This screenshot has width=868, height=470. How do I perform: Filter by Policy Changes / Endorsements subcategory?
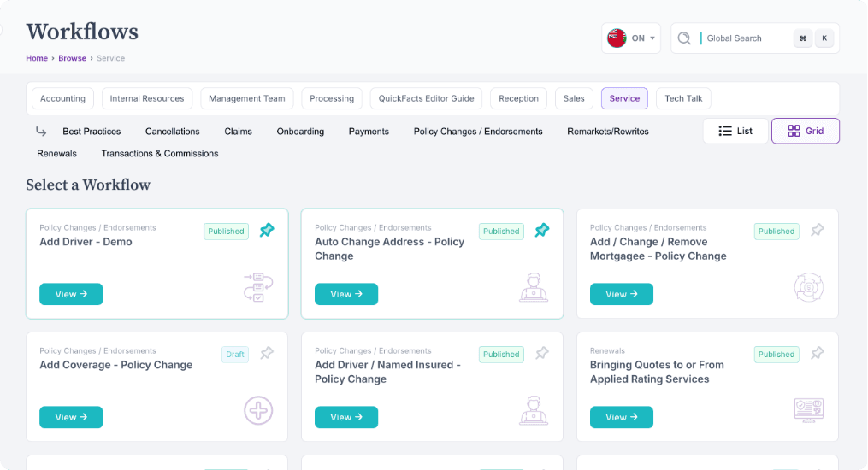point(478,132)
